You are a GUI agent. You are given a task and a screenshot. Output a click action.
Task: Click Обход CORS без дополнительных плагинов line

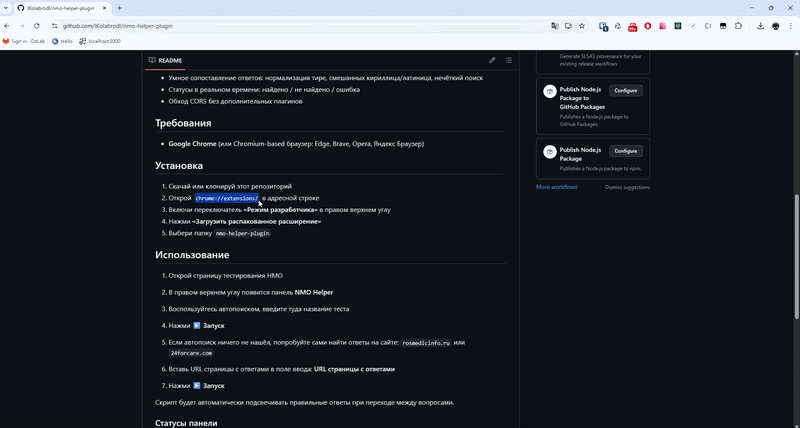pyautogui.click(x=235, y=102)
